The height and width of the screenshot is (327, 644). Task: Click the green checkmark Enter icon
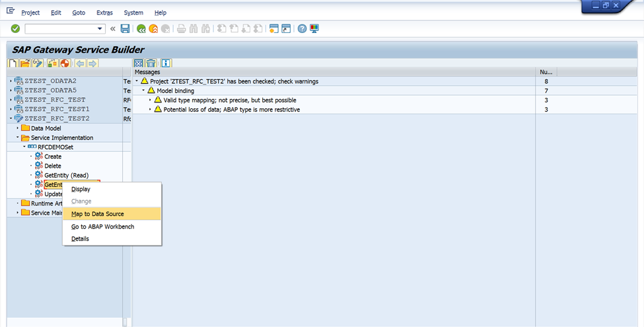[15, 28]
